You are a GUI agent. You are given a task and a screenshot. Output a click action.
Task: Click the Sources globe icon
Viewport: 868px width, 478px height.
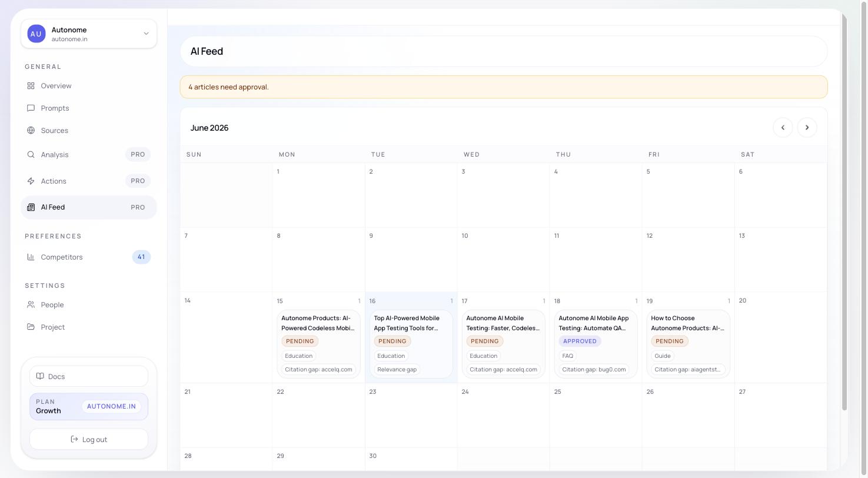(x=31, y=131)
